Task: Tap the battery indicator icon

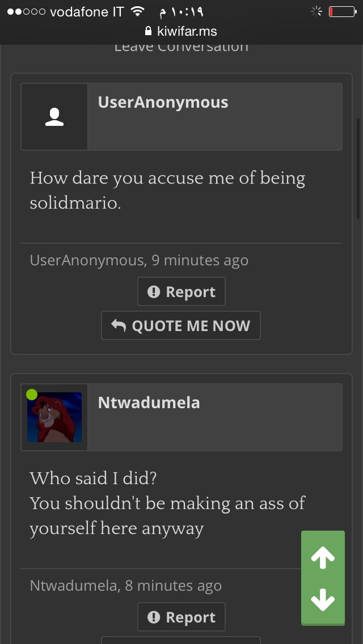Action: (x=343, y=11)
